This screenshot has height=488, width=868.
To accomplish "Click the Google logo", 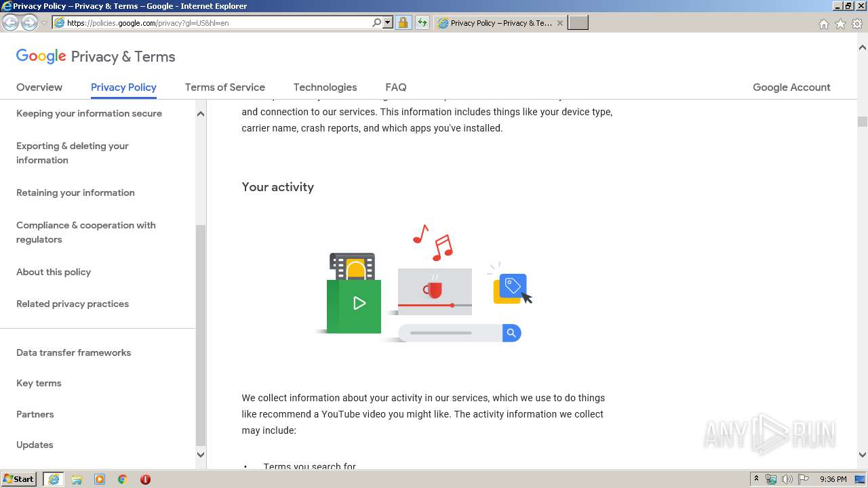I will (41, 56).
